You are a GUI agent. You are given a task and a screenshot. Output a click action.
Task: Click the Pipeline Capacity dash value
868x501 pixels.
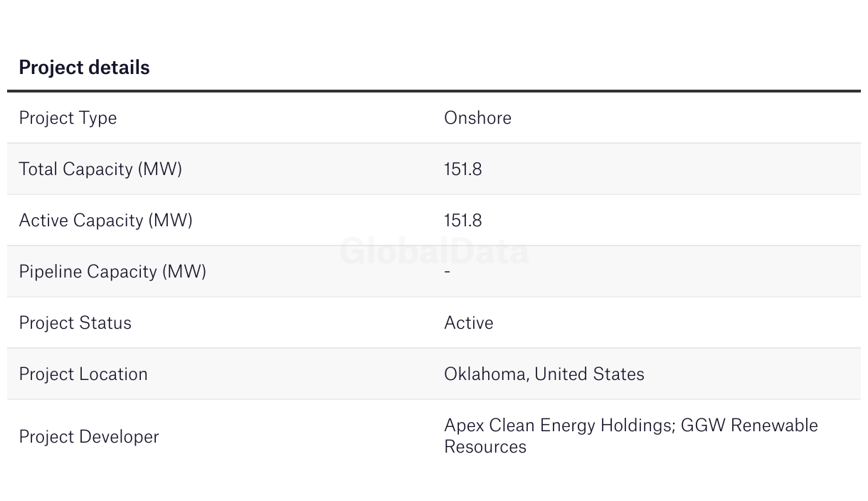click(x=447, y=271)
